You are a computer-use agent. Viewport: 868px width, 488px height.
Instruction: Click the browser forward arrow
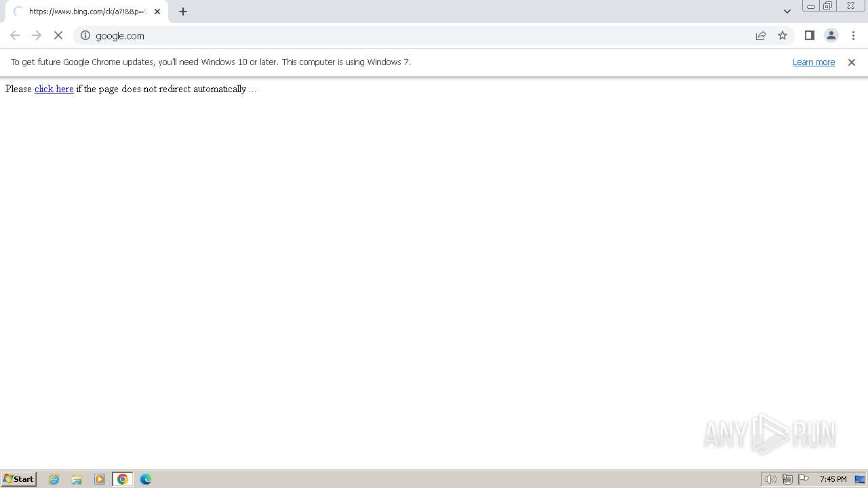click(x=37, y=35)
